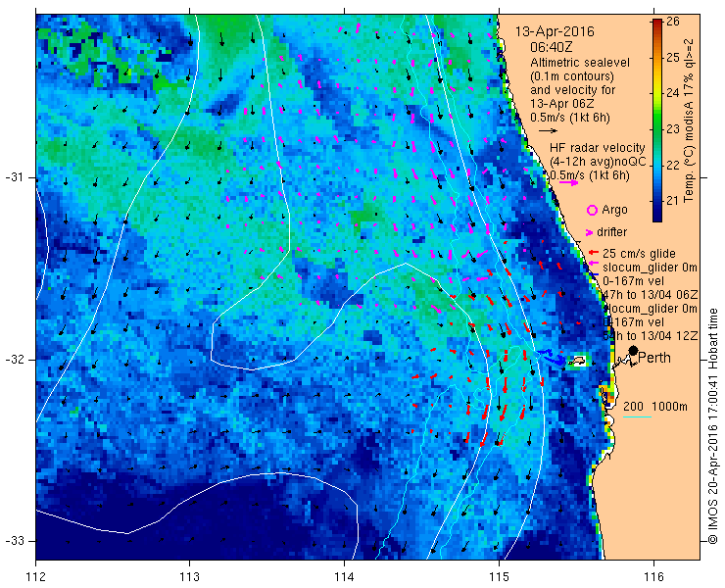The image size is (725, 588).
Task: Click '0.5m/s (1kt 6h)' beside the magenta arrow
Action: 590,175
